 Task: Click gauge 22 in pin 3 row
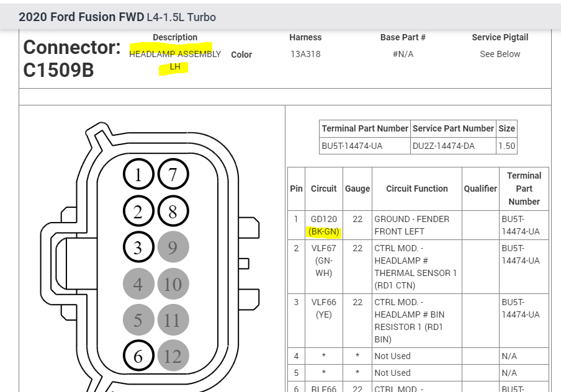point(357,302)
